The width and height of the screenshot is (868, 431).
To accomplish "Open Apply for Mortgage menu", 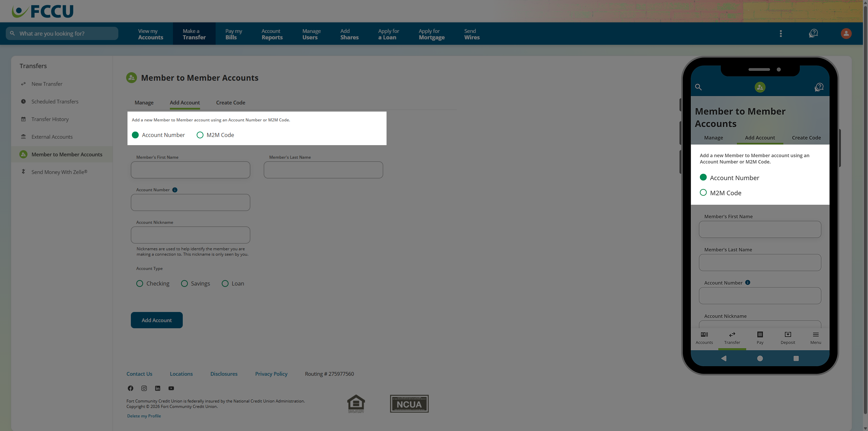I will coord(431,34).
